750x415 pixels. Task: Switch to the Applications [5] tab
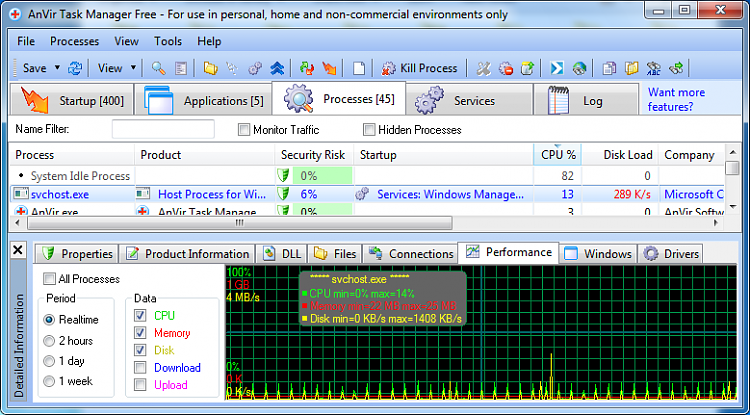[203, 99]
